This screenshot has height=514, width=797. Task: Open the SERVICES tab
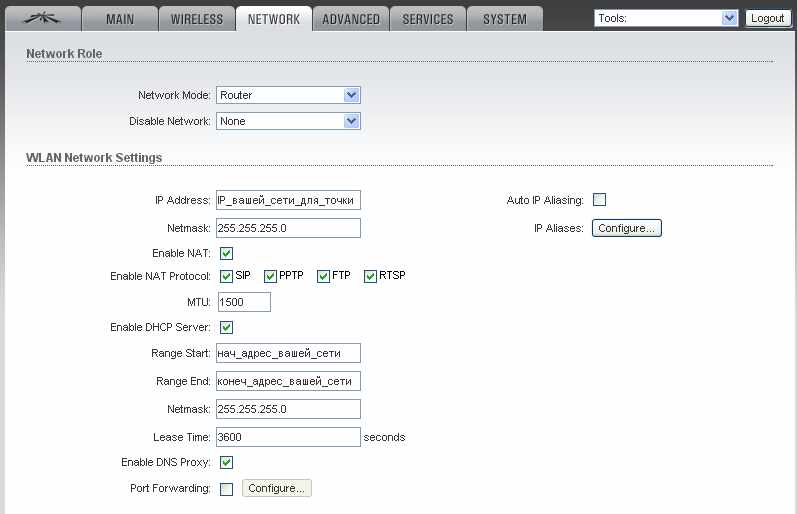[x=427, y=19]
